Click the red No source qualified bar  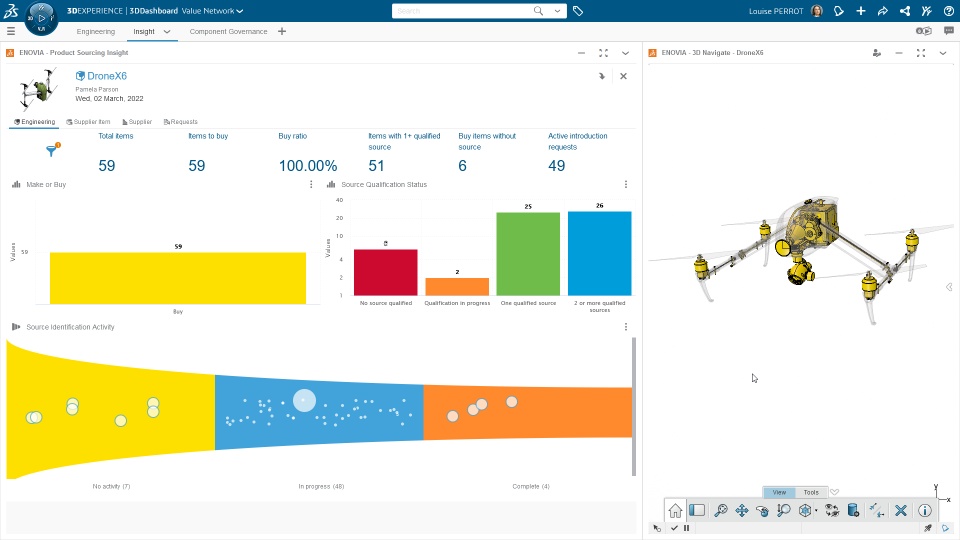coord(386,272)
